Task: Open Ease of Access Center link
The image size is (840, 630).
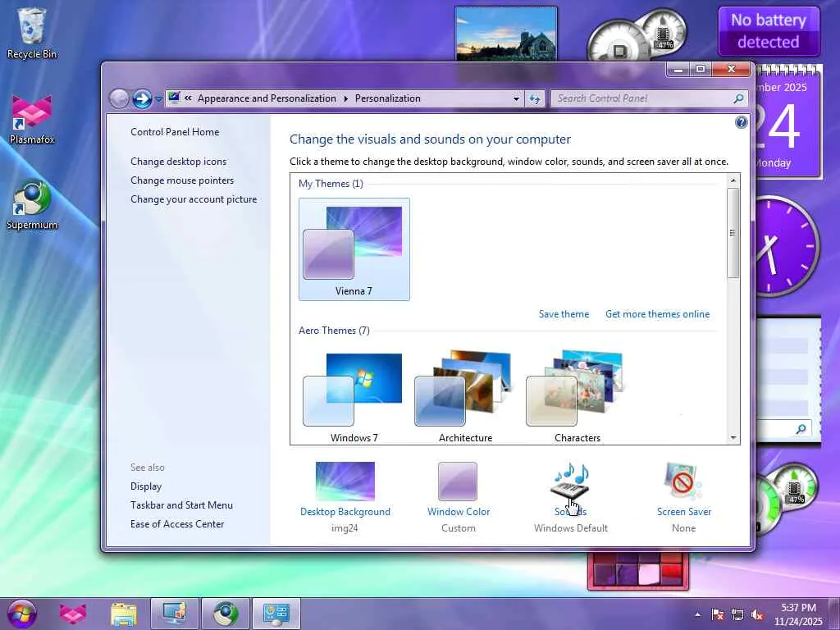Action: 177,523
